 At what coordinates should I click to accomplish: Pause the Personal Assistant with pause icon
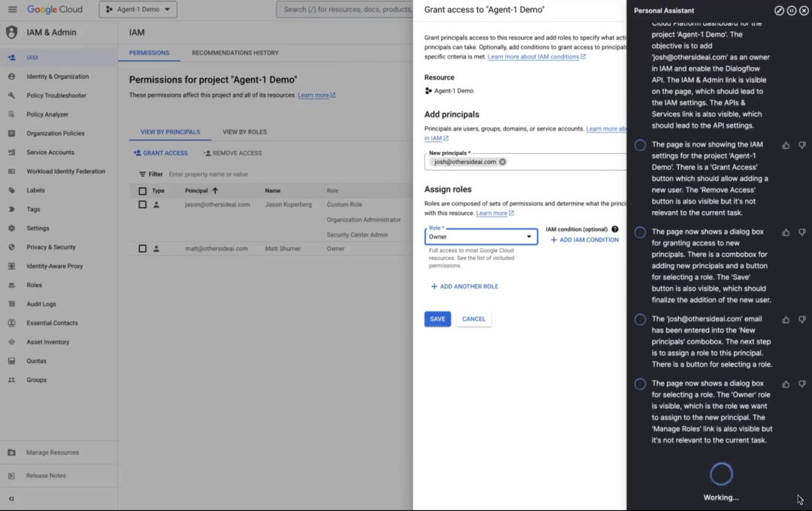point(792,11)
